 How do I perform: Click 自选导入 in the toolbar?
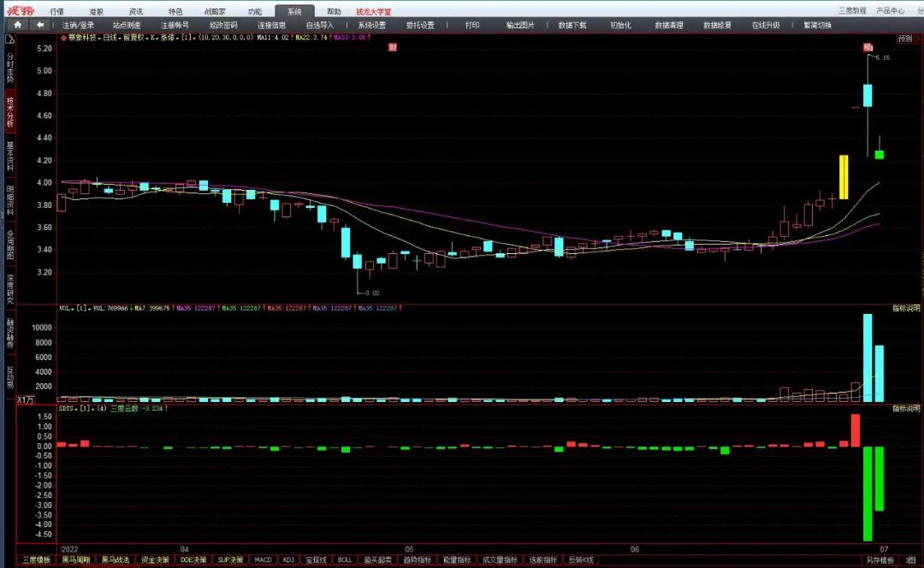(x=320, y=26)
